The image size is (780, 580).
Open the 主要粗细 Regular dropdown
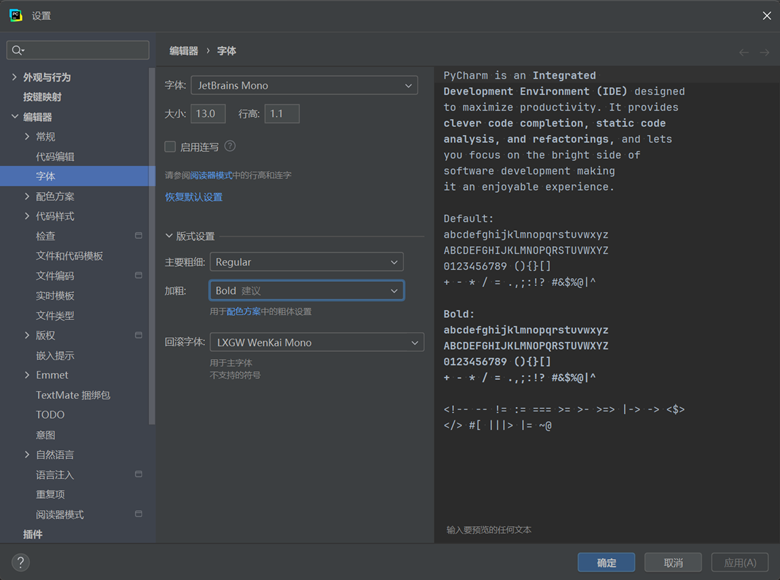307,262
